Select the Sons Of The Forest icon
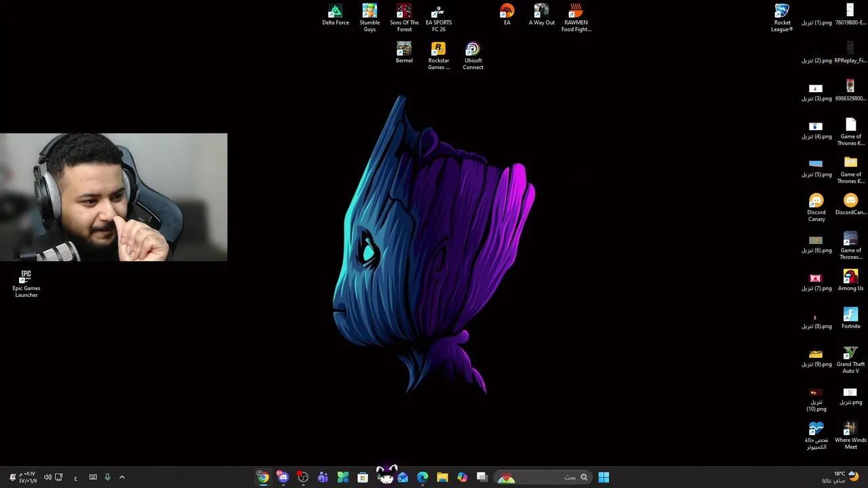The width and height of the screenshot is (868, 488). point(404,18)
